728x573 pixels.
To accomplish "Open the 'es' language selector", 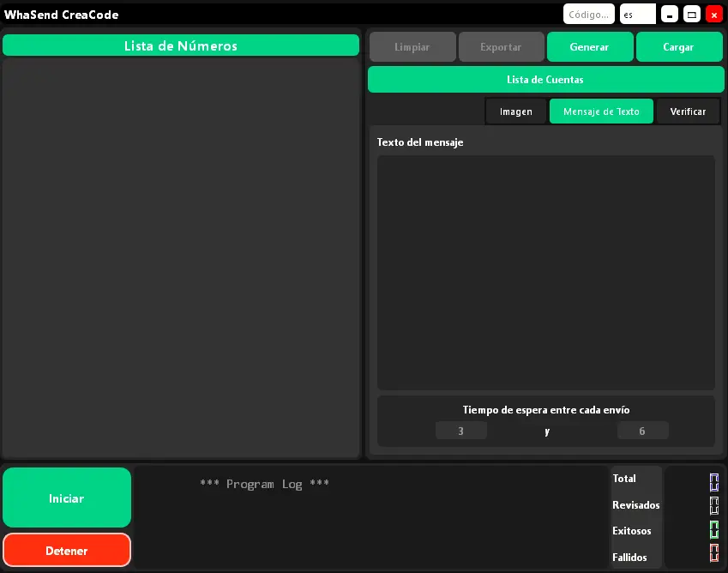I will click(x=636, y=14).
